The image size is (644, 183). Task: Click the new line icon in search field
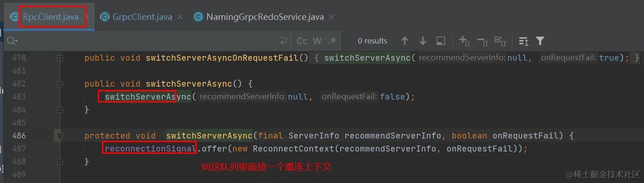point(283,41)
